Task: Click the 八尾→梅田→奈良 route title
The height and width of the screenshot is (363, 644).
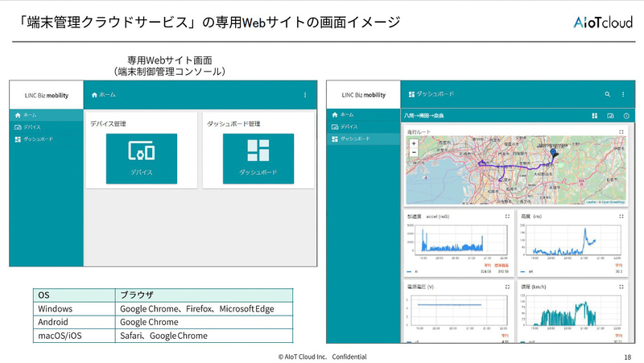Action: tap(424, 116)
